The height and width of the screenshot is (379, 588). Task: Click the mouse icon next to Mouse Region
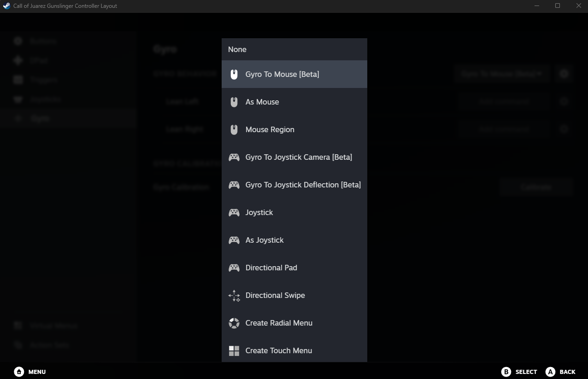(x=234, y=129)
